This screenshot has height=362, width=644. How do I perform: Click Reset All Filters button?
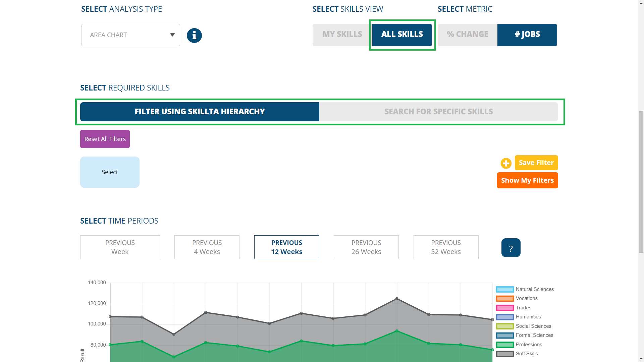coord(105,139)
